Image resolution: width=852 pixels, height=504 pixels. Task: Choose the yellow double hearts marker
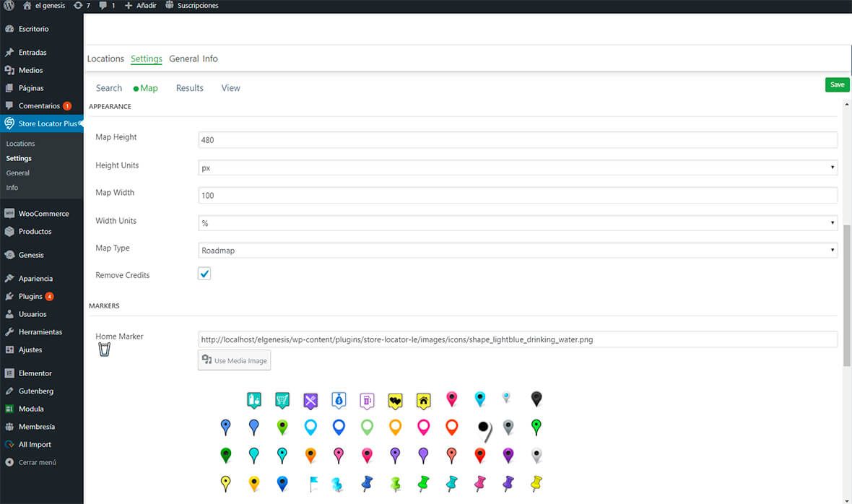click(395, 401)
